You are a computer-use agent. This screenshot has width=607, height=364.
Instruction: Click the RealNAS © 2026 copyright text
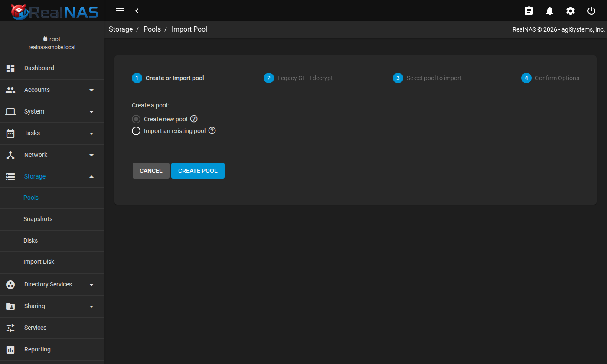[558, 29]
